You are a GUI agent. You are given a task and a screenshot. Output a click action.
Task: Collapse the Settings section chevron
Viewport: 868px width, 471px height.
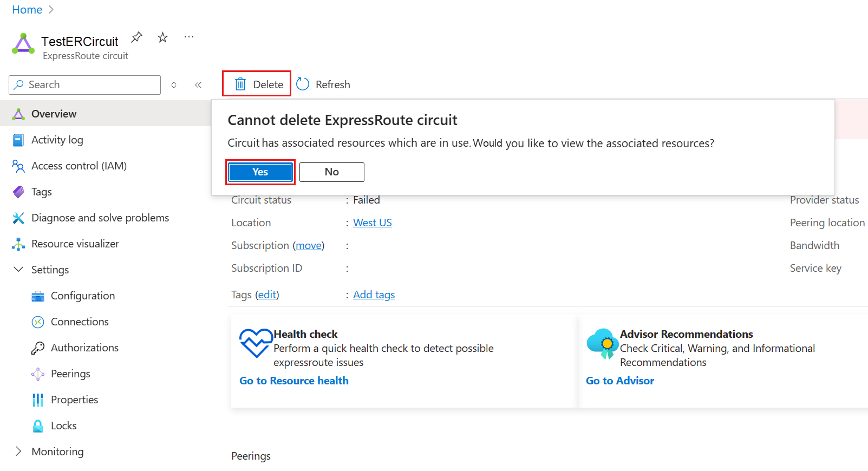(18, 269)
